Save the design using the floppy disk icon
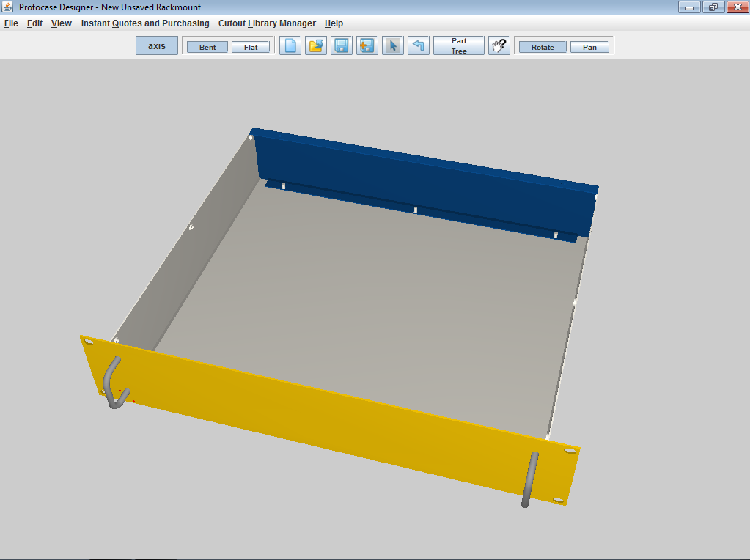 coord(342,46)
